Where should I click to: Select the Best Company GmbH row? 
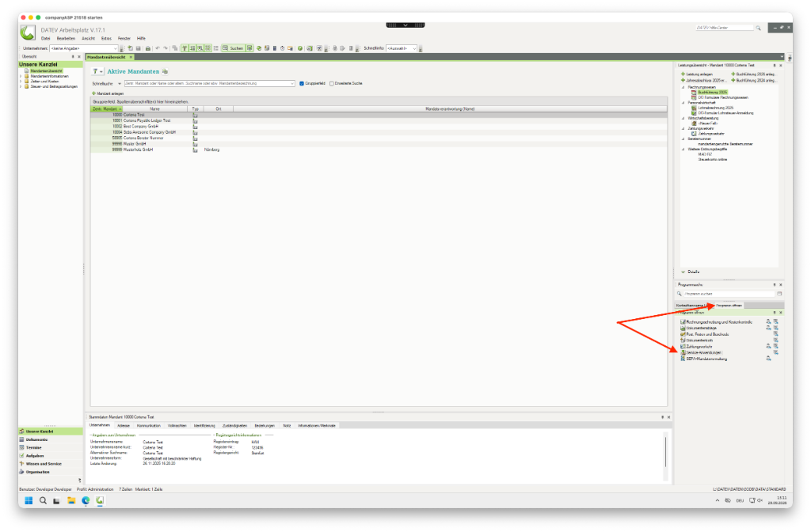tap(379, 126)
